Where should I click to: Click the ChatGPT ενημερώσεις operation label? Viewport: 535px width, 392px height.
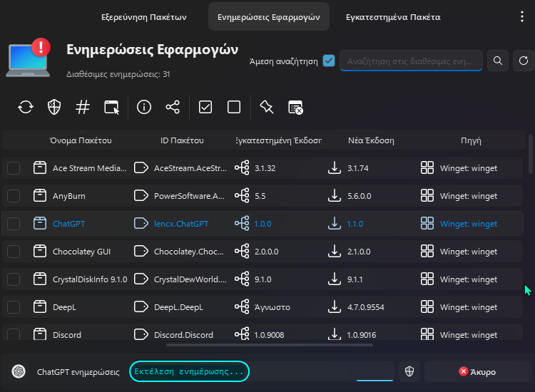78,372
